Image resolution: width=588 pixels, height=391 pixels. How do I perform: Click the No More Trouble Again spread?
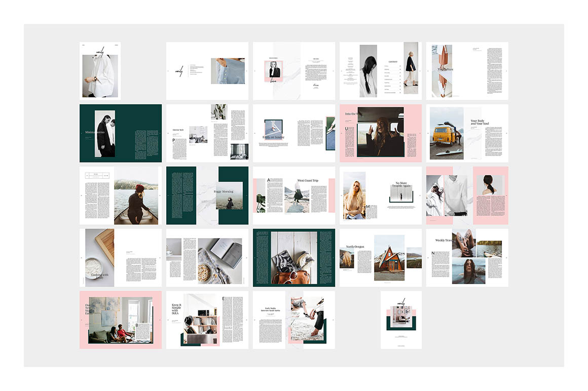(x=380, y=195)
